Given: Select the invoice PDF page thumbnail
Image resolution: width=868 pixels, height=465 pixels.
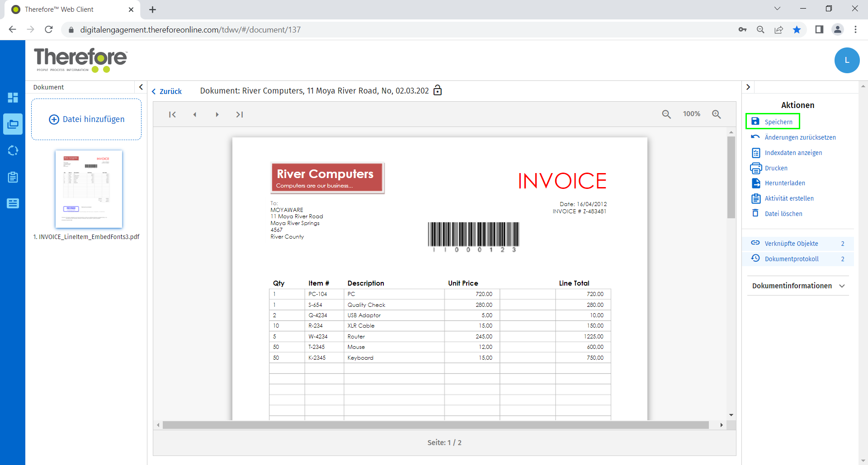Looking at the screenshot, I should 89,189.
